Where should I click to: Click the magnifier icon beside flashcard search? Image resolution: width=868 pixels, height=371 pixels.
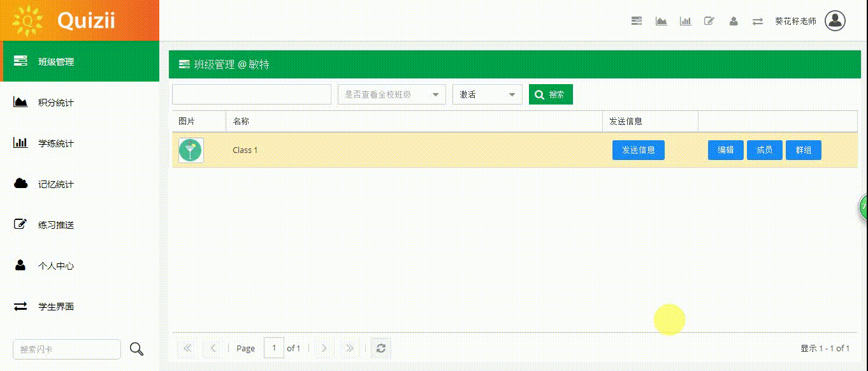136,349
